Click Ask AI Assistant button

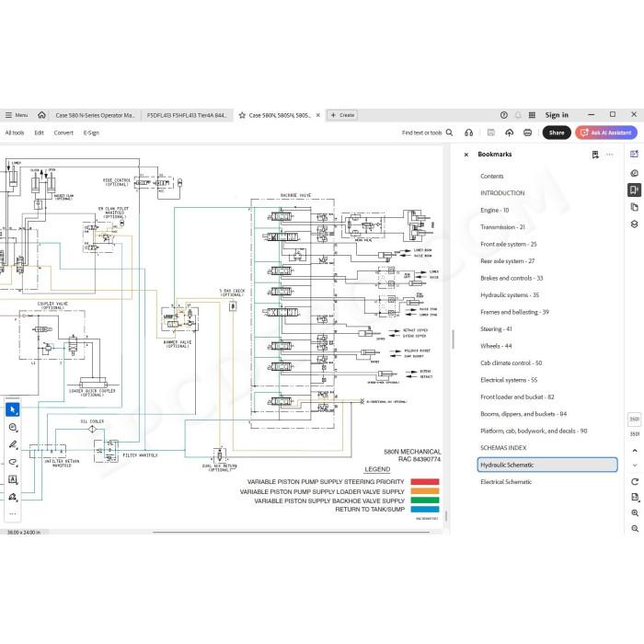[606, 132]
